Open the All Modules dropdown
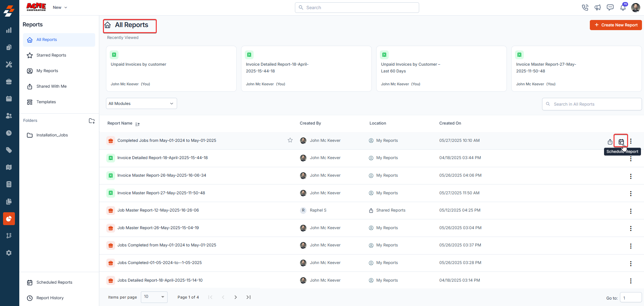 coord(142,104)
